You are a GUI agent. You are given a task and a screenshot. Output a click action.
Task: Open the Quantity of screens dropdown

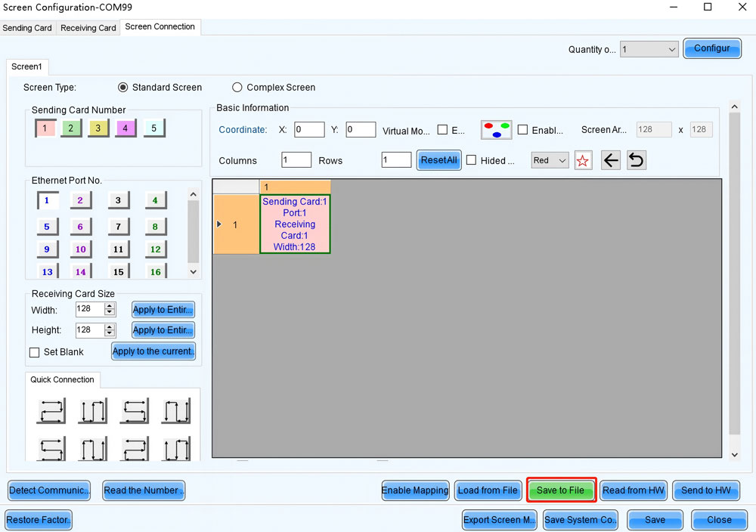pos(649,49)
